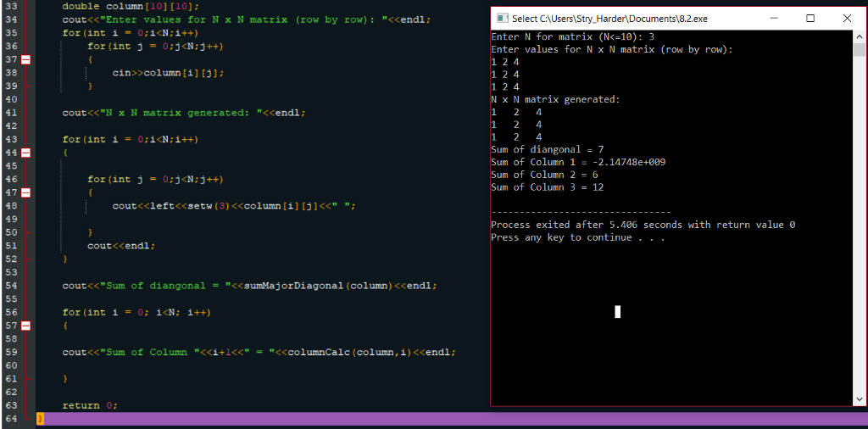This screenshot has height=429, width=868.
Task: Click the 'double column[10][10];' declaration
Action: click(x=130, y=7)
